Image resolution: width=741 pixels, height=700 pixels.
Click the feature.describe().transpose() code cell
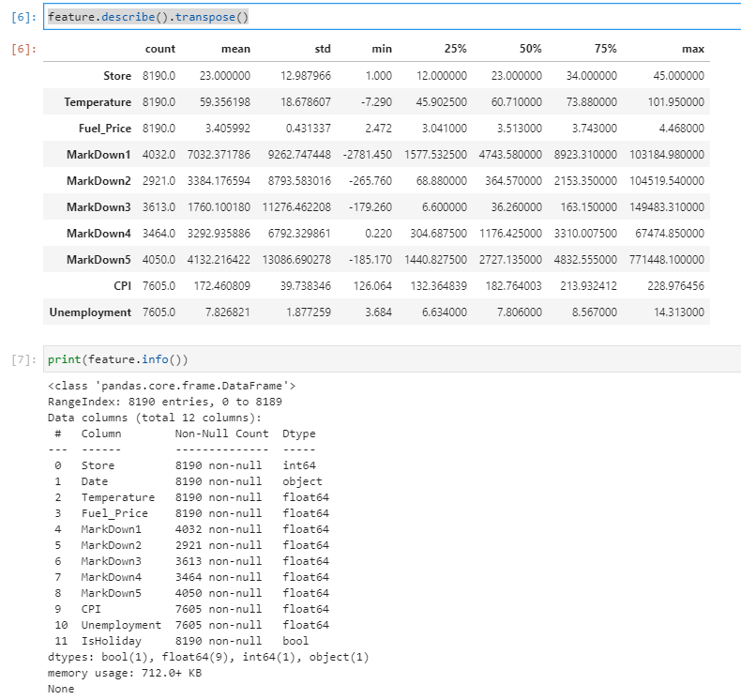[x=392, y=17]
